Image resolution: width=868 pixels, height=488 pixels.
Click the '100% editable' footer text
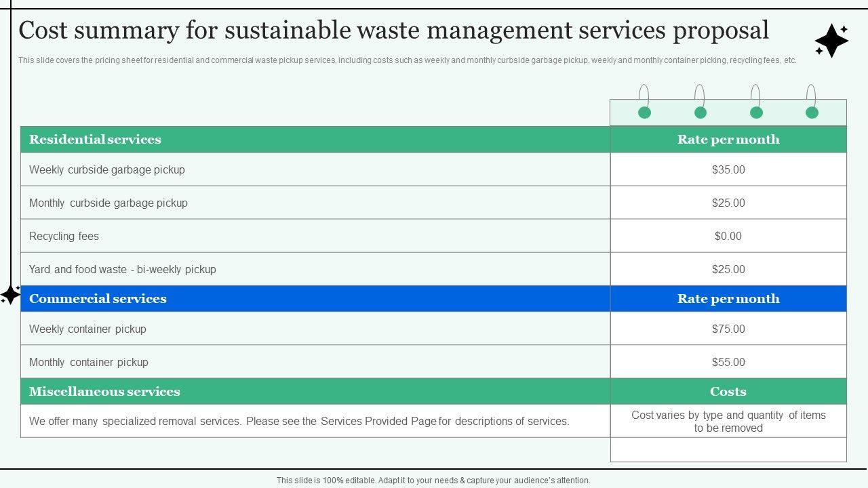coord(433,480)
